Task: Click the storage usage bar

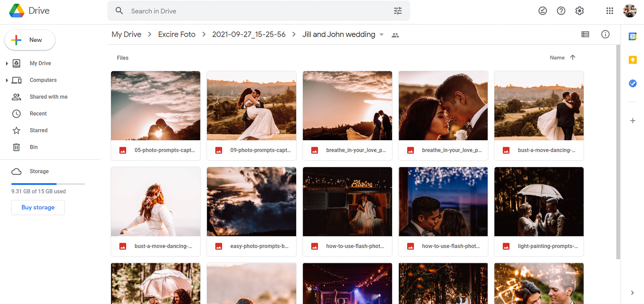Action: pos(48,184)
